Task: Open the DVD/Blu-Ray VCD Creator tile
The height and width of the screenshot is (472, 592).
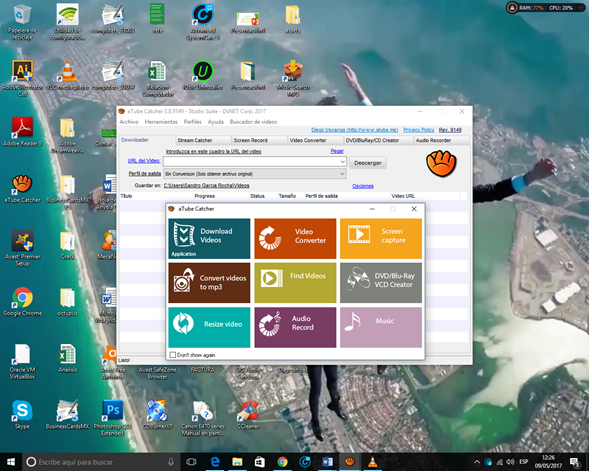Action: coord(382,284)
